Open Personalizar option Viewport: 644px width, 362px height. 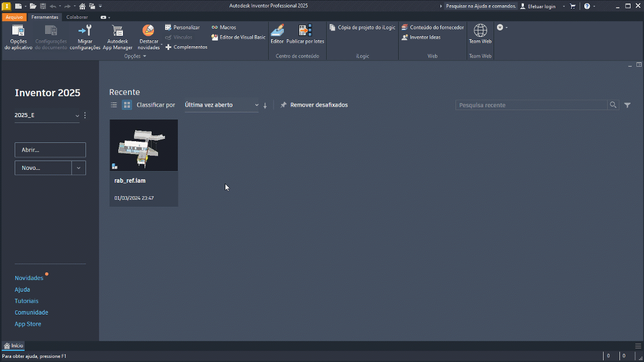182,27
